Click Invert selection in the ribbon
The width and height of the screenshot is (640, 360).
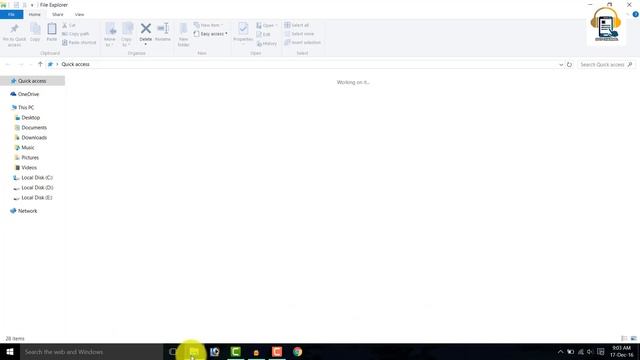[x=302, y=42]
